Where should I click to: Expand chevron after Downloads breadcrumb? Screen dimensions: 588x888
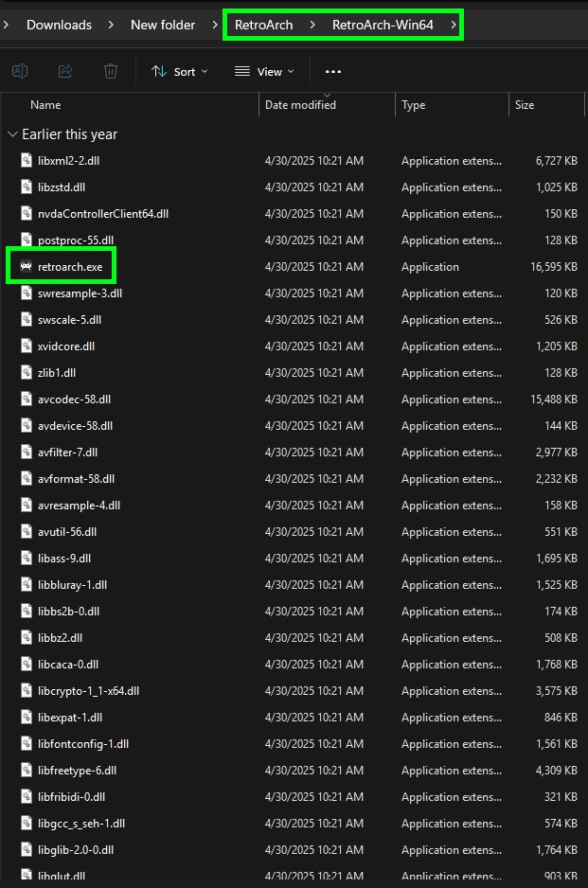click(x=111, y=25)
